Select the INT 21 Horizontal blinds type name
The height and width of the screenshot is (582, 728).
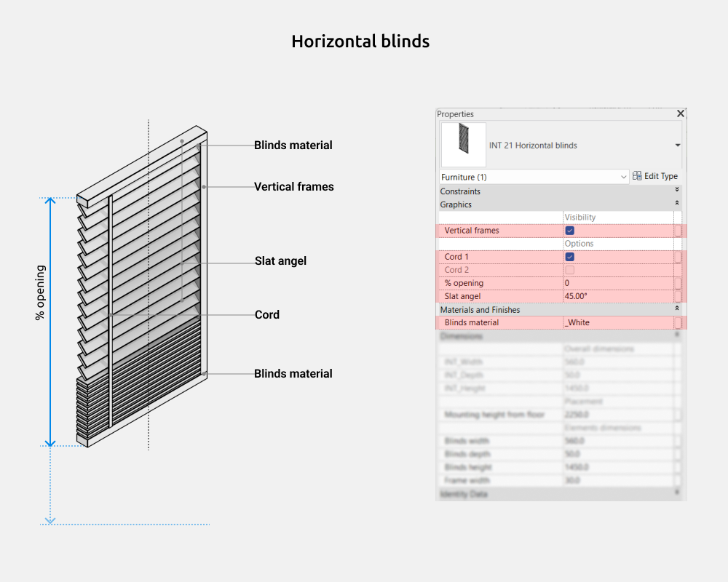(x=533, y=145)
